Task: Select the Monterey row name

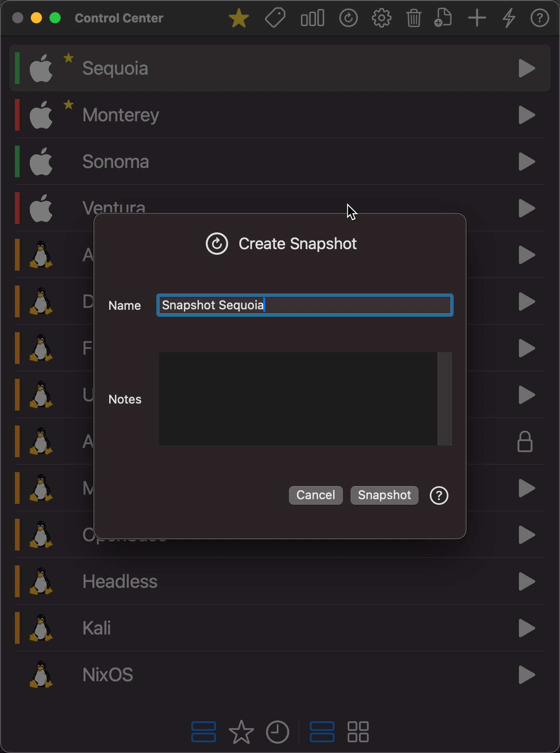Action: (121, 115)
